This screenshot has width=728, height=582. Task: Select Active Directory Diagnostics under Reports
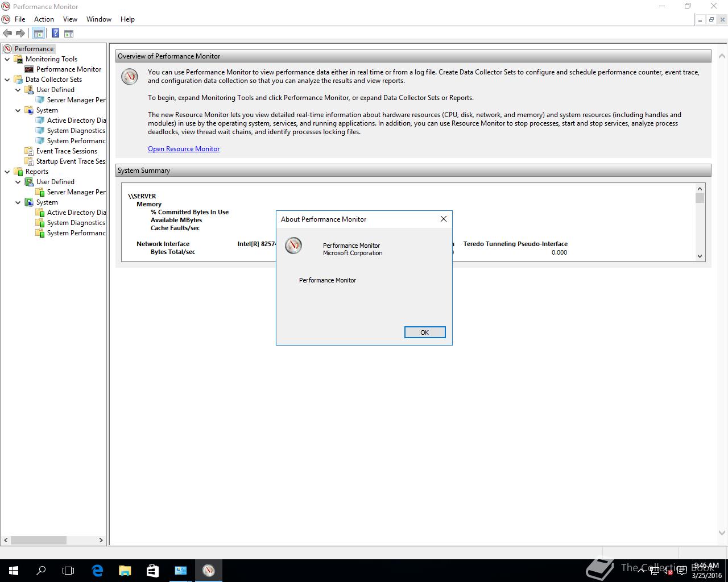pyautogui.click(x=76, y=213)
